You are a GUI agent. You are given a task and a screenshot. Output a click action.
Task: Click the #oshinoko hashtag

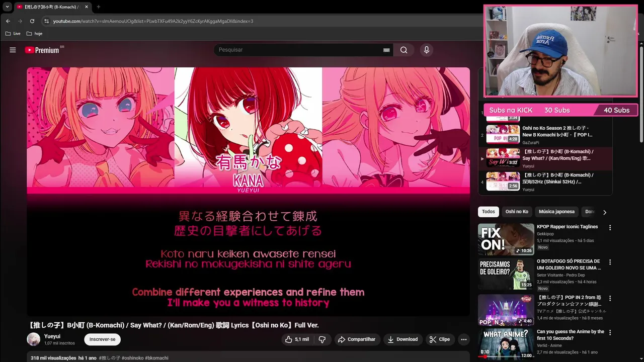133,358
